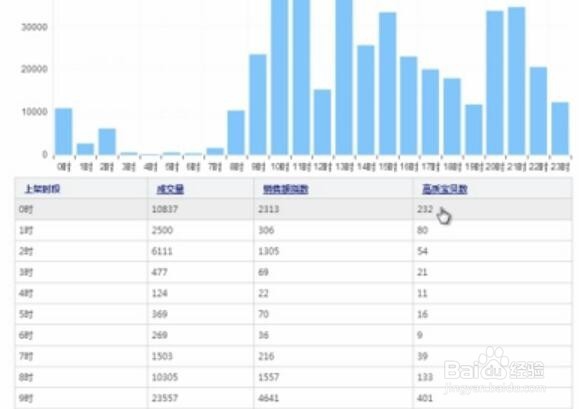Click the chart bar above the 22时 label
The width and height of the screenshot is (579, 409).
538,111
